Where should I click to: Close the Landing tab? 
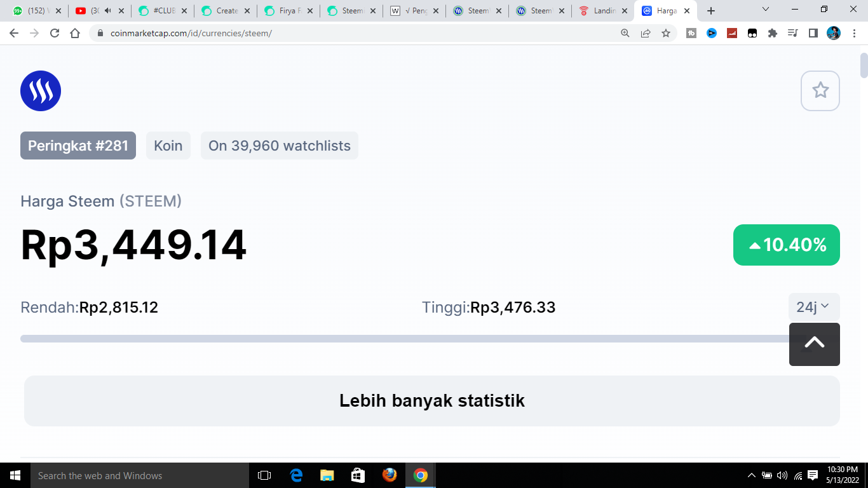[x=625, y=11]
